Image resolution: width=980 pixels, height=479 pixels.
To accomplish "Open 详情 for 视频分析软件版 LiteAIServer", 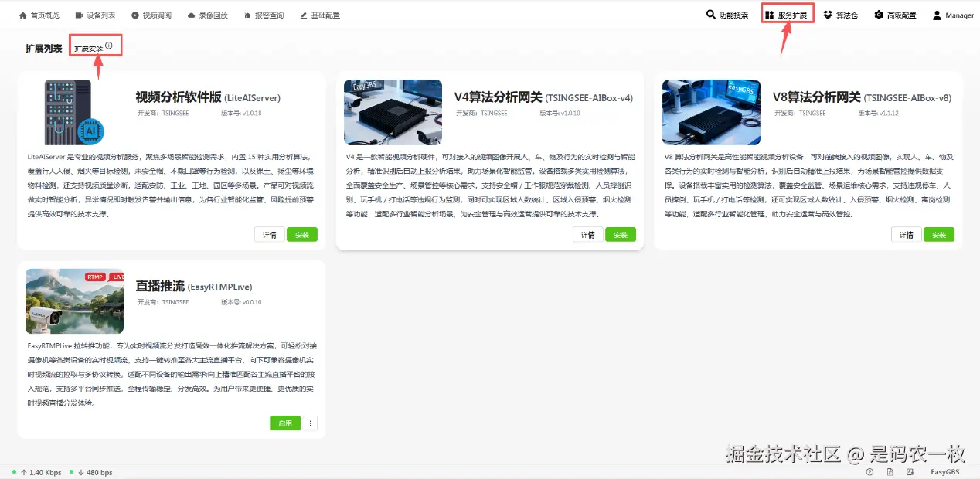I will (269, 235).
